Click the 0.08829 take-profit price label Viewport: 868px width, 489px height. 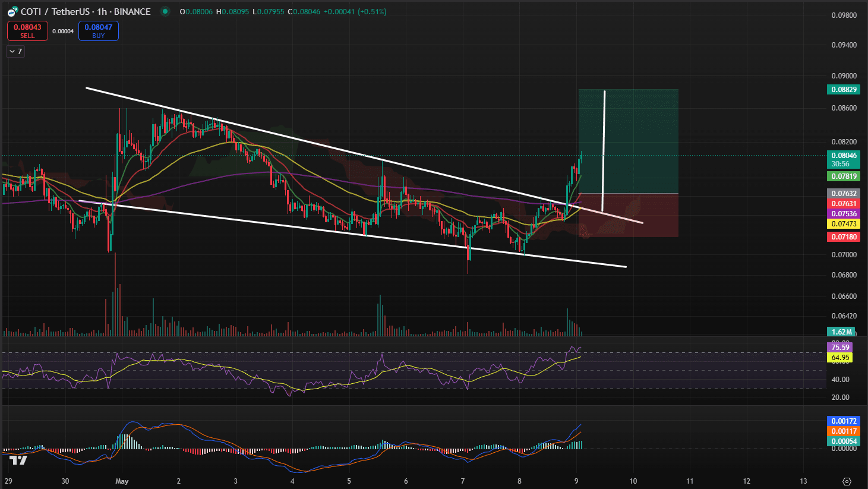tap(844, 90)
